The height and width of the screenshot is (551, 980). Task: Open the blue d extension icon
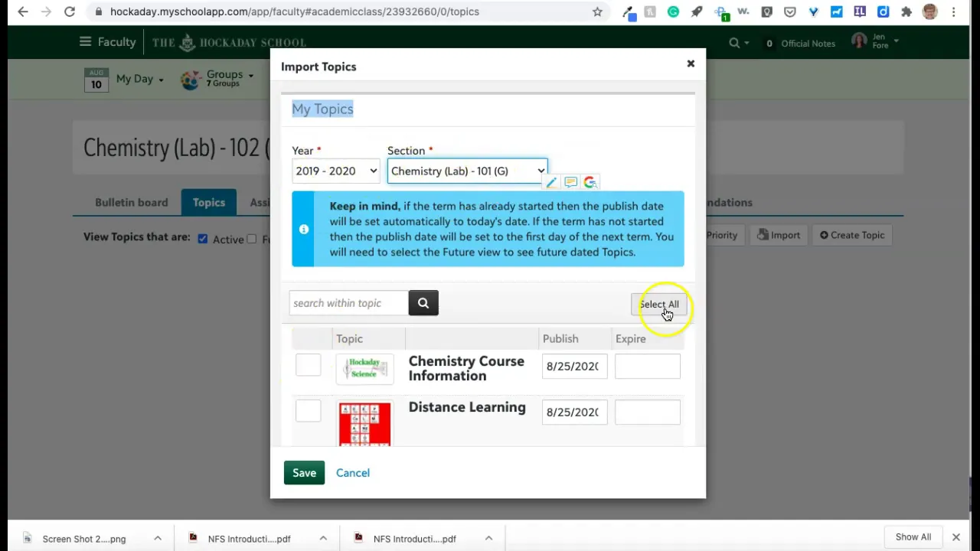tap(883, 11)
